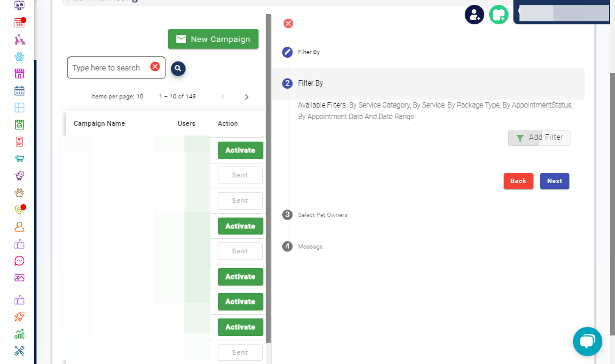Clear the search field with red X
The width and height of the screenshot is (615, 364).
pyautogui.click(x=155, y=67)
